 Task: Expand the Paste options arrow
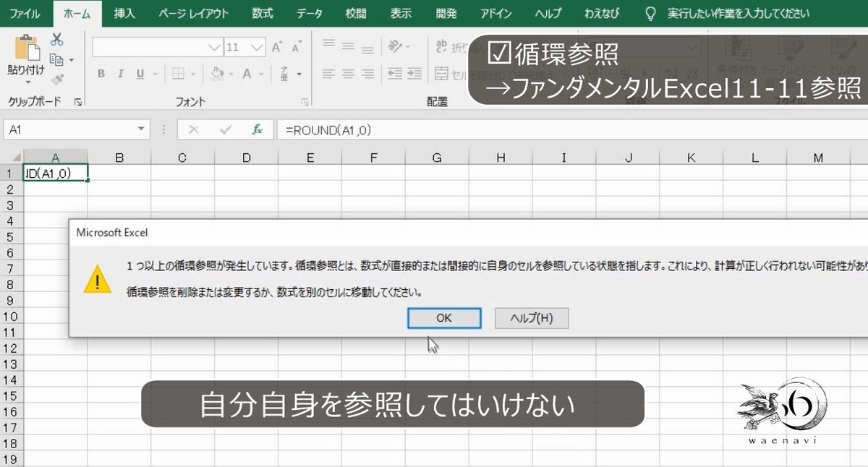(x=27, y=82)
